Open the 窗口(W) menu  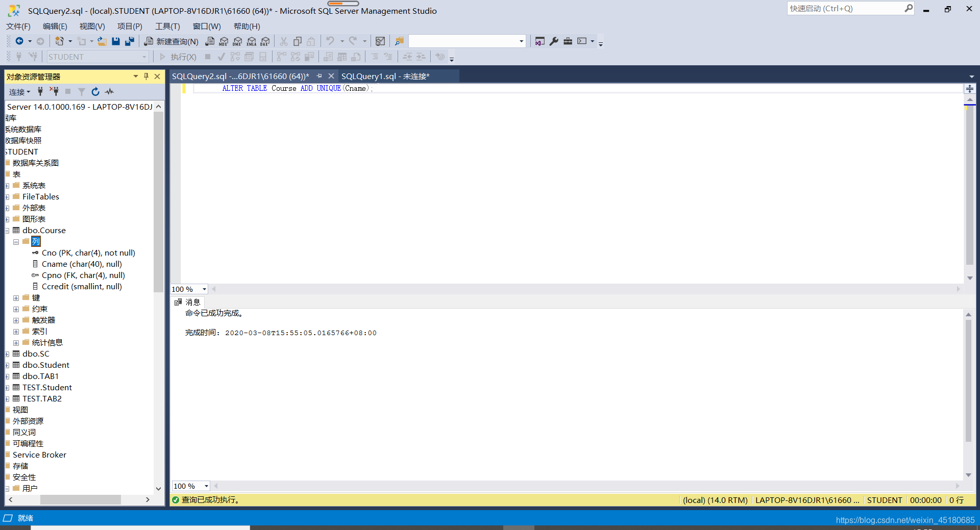(x=207, y=26)
